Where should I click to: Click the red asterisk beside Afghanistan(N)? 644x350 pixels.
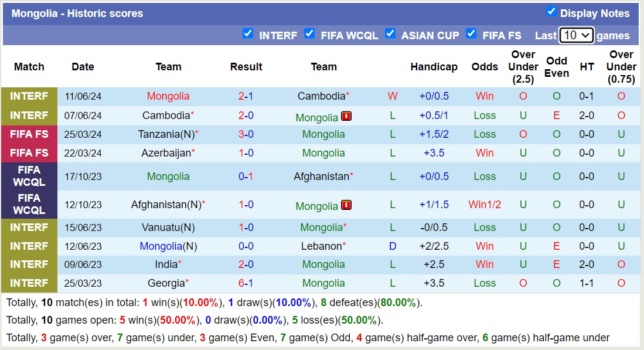click(203, 201)
